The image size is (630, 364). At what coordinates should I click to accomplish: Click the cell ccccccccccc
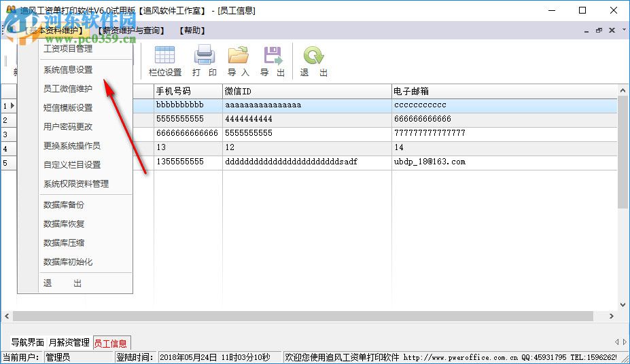504,105
